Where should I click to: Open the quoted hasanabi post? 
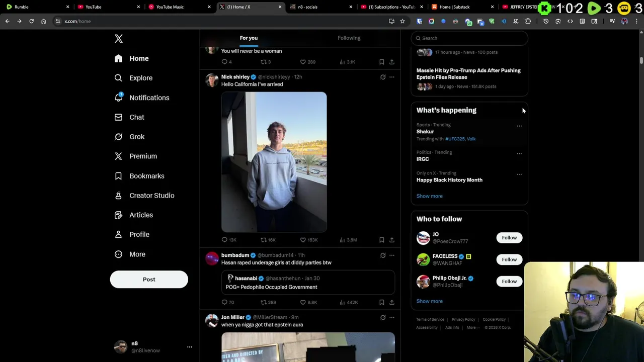308,283
